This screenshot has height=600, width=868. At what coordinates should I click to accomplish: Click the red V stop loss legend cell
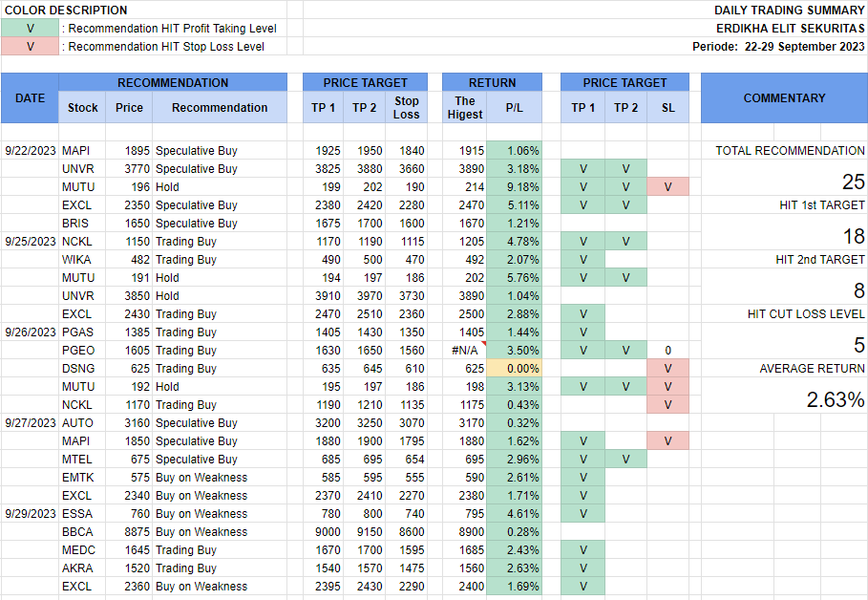[30, 47]
